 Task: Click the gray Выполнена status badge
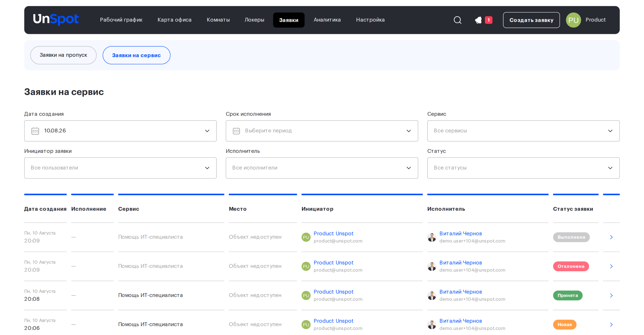571,237
